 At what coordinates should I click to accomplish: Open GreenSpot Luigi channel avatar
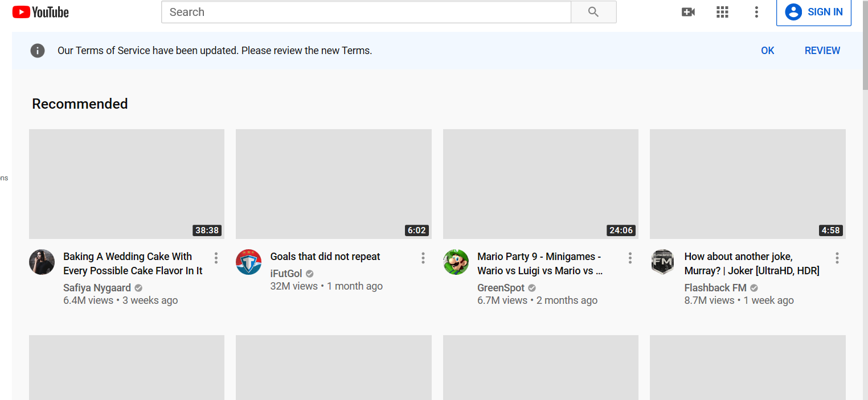pos(456,262)
